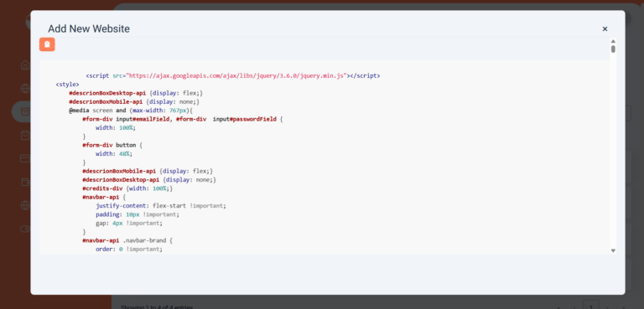Viewport: 644px width, 309px height.
Task: Click globe icon between wallet and toggle icons
Action: click(25, 205)
